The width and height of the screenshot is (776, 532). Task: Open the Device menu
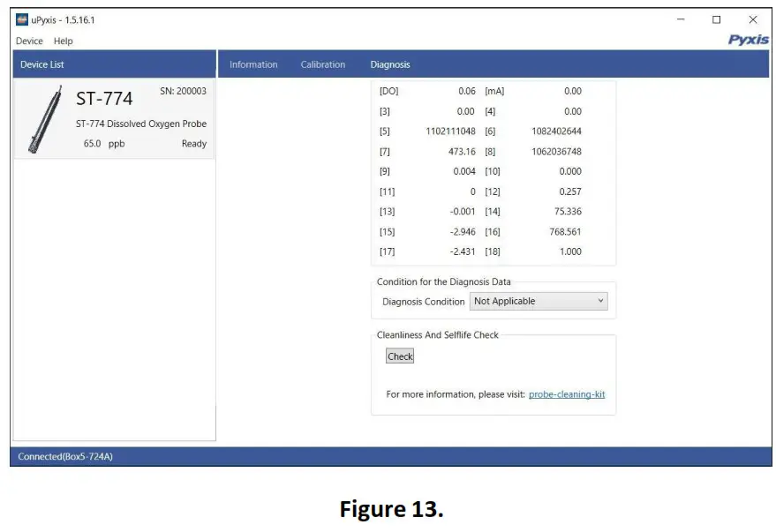click(x=29, y=41)
